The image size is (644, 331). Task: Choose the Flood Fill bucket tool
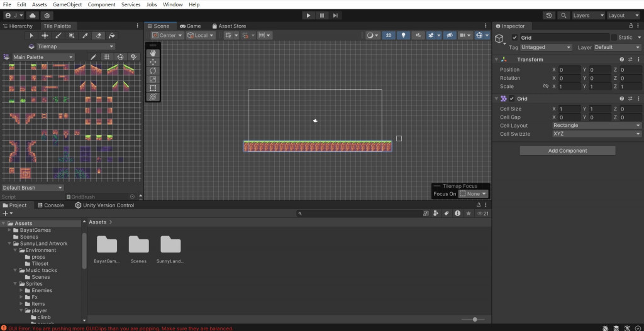[112, 36]
